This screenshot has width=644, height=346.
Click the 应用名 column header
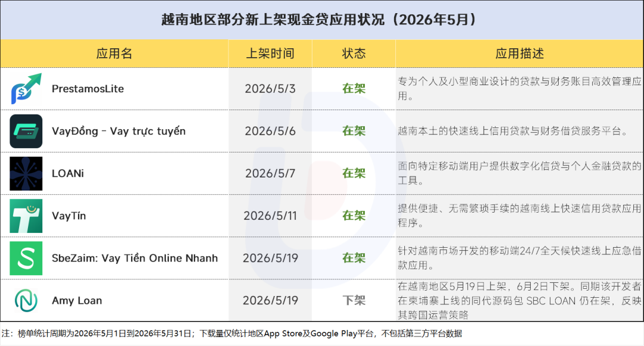(114, 53)
